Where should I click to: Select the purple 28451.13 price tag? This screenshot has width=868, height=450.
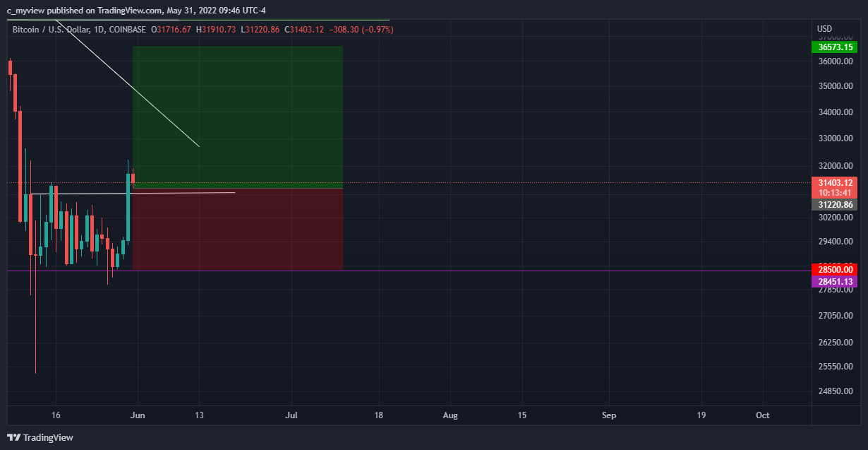[x=834, y=282]
